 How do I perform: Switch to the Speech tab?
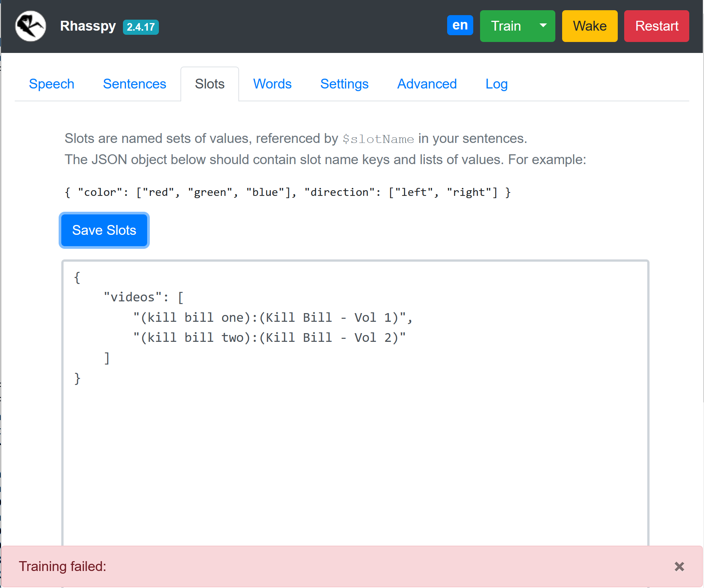point(51,84)
